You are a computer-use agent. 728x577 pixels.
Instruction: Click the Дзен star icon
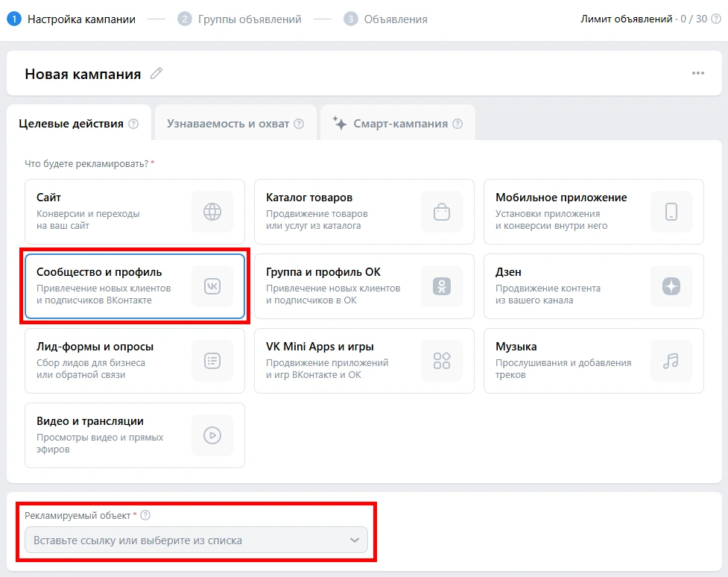(671, 286)
